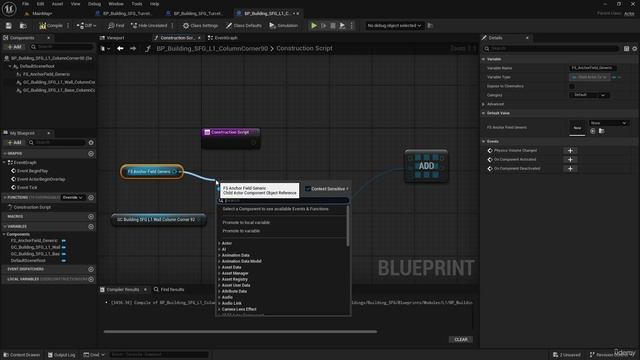Viewport: 640px width, 360px height.
Task: Open Class Settings
Action: click(x=200, y=26)
